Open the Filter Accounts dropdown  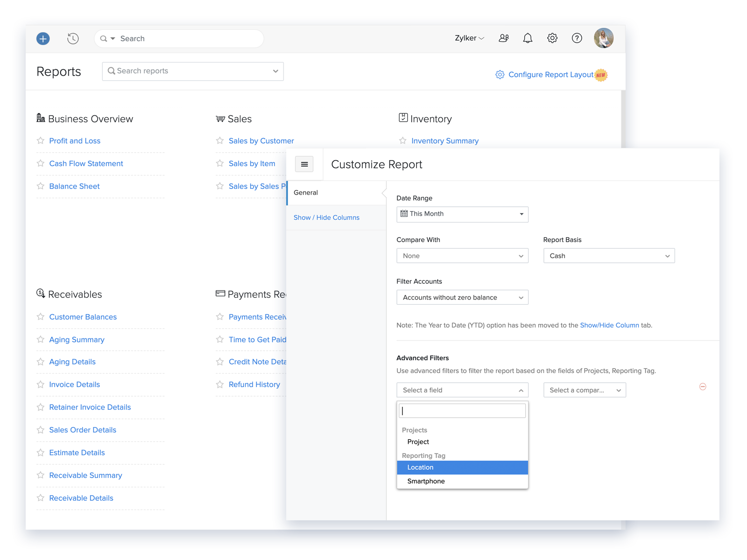tap(462, 298)
